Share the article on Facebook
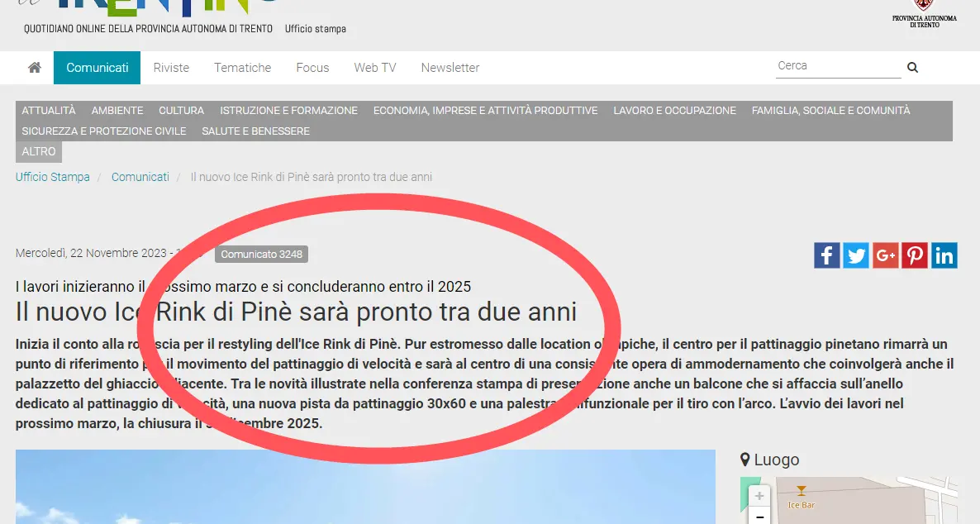980x524 pixels. [827, 255]
